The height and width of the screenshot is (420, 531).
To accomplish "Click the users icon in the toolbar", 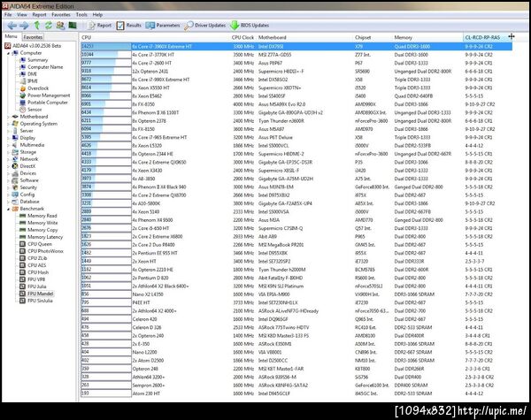I will click(x=60, y=25).
